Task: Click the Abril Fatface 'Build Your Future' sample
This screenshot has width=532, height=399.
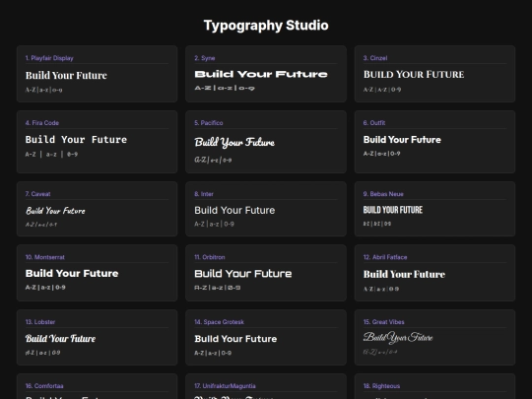Action: point(404,274)
